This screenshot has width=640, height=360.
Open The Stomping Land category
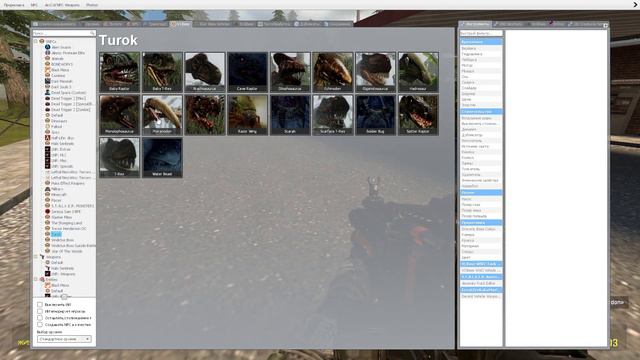pos(67,223)
